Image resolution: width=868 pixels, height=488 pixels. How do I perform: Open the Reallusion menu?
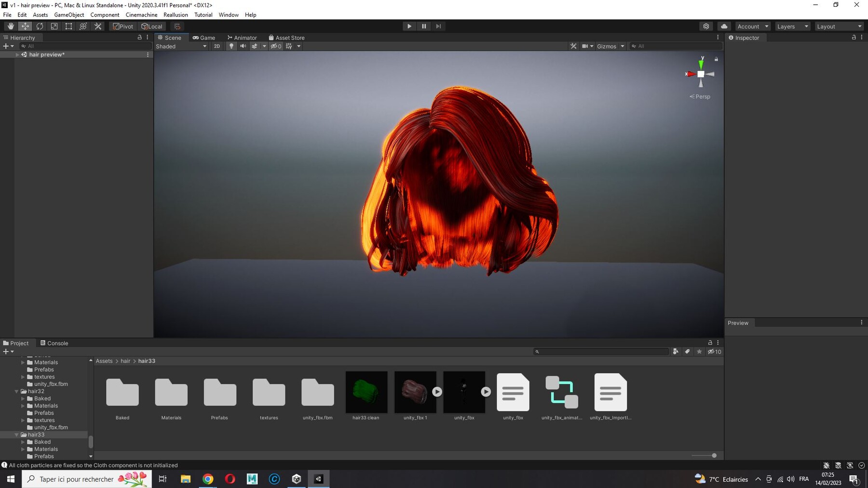[x=176, y=15]
